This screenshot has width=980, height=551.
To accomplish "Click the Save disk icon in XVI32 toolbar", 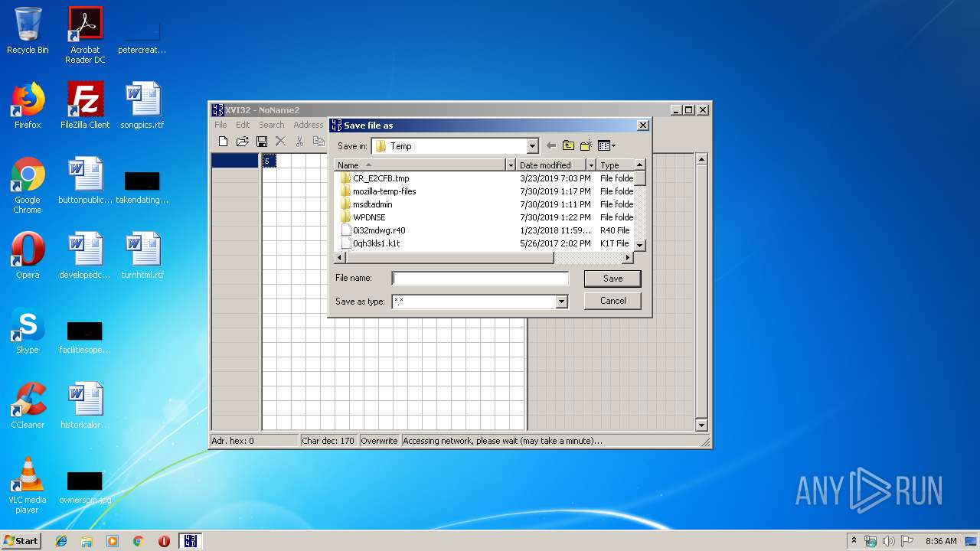I will click(262, 141).
